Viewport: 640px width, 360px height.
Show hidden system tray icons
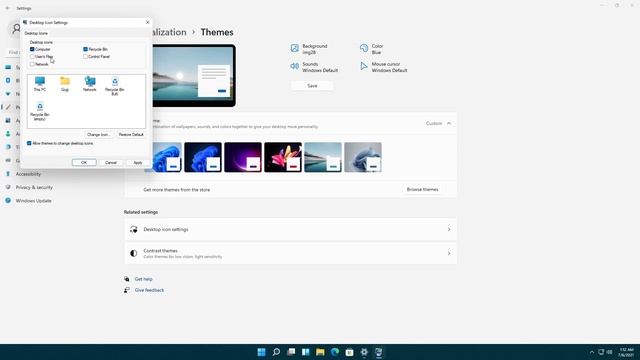point(592,352)
